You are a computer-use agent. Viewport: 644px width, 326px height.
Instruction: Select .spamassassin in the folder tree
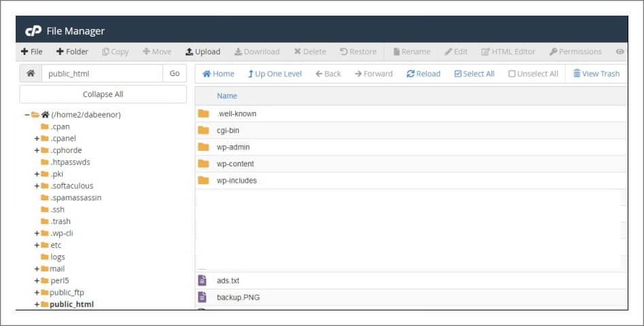tap(75, 198)
